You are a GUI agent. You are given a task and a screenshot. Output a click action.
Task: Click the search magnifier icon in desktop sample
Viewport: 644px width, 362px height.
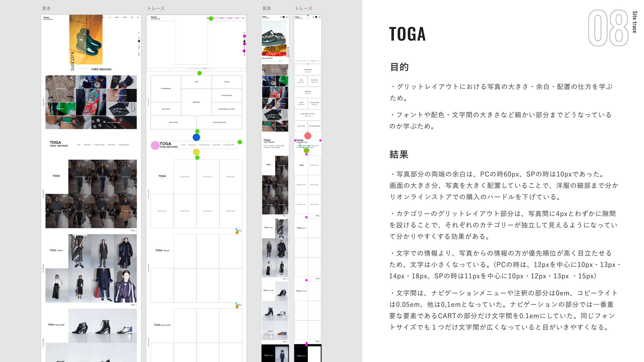tap(139, 33)
